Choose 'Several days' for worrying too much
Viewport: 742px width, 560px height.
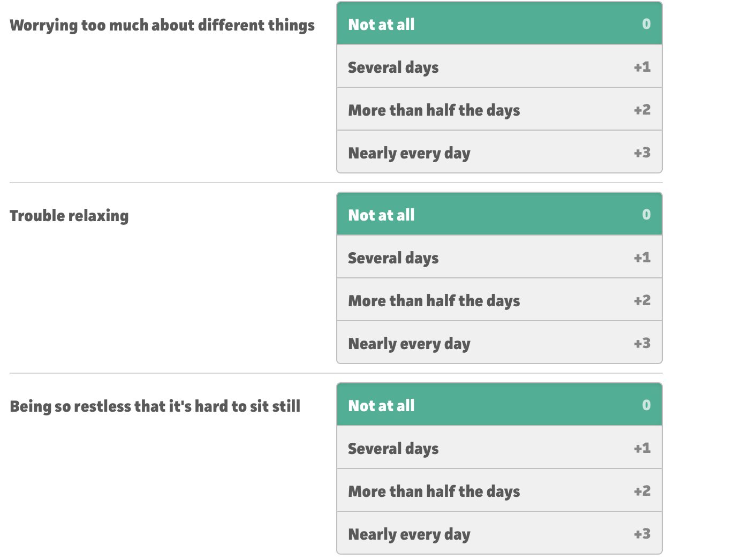(499, 66)
